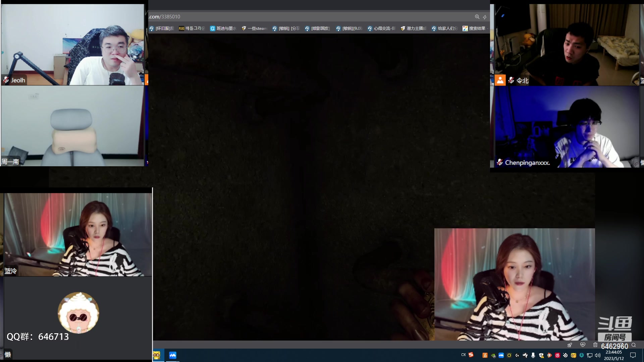
Task: Open the 一些steam bookmark
Action: (x=254, y=28)
